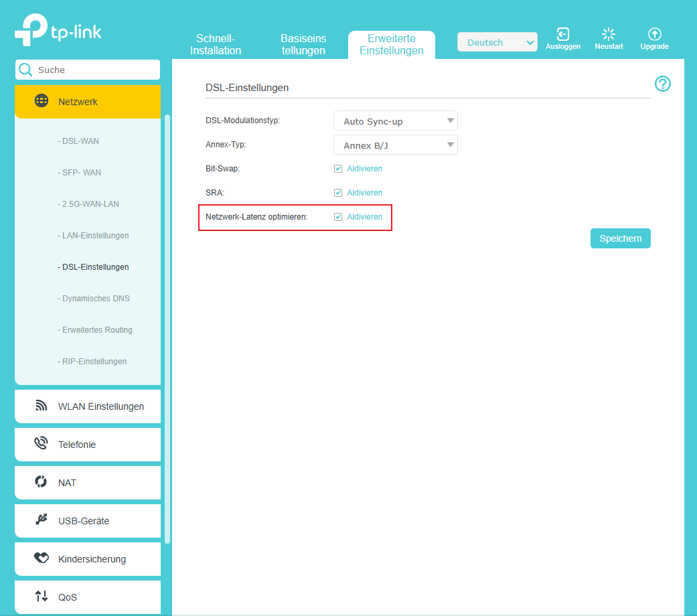
Task: Uncheck the SRA Aktivieren checkbox
Action: point(338,193)
